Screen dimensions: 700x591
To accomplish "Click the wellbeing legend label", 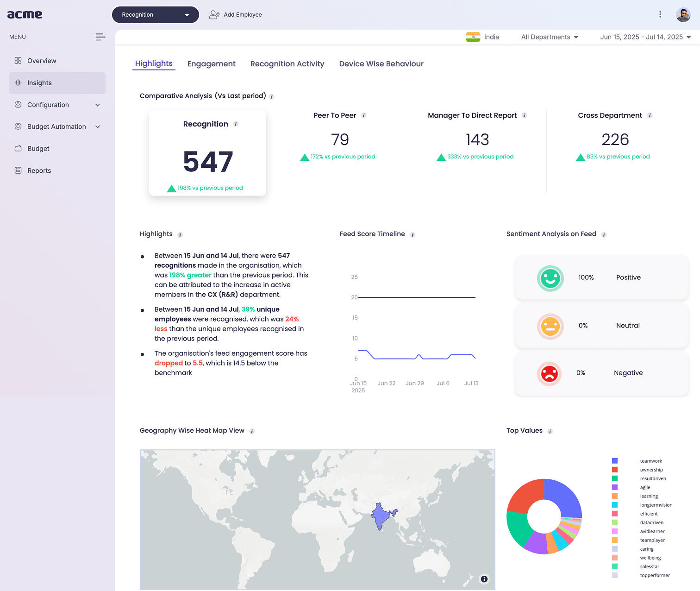I will (x=650, y=558).
